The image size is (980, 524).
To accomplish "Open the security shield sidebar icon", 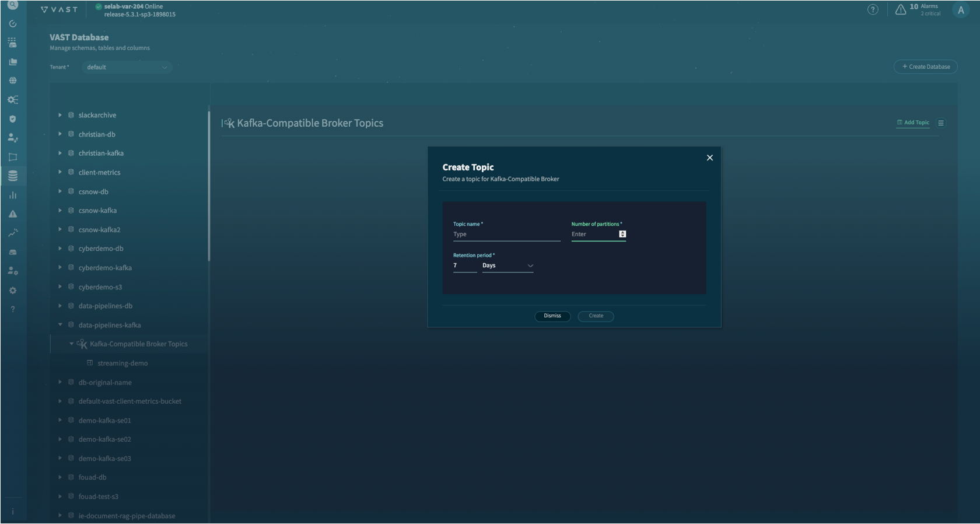I will coord(13,119).
